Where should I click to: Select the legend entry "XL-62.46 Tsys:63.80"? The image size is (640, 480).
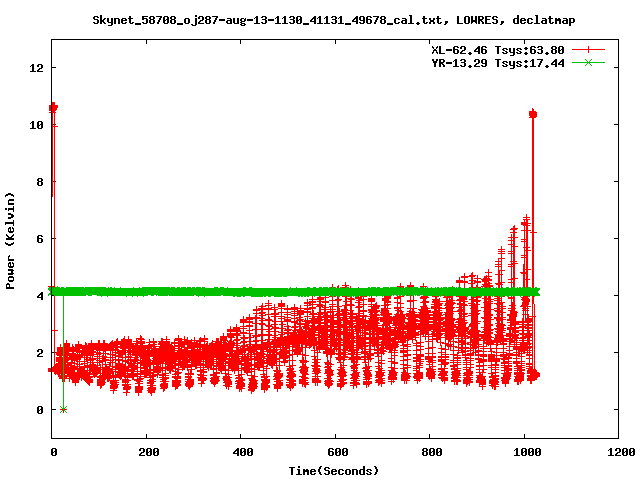pyautogui.click(x=498, y=50)
